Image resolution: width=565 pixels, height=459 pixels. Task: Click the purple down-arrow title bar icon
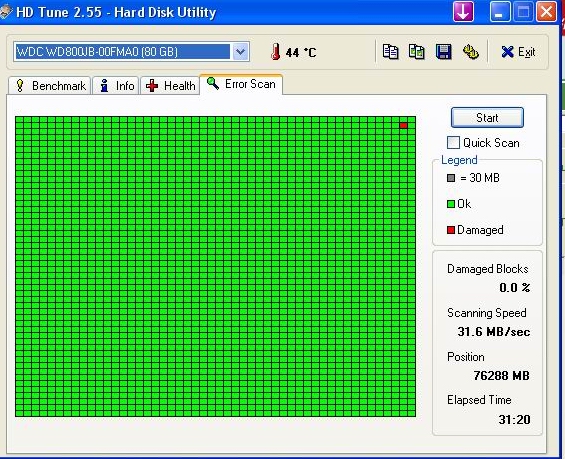click(463, 11)
